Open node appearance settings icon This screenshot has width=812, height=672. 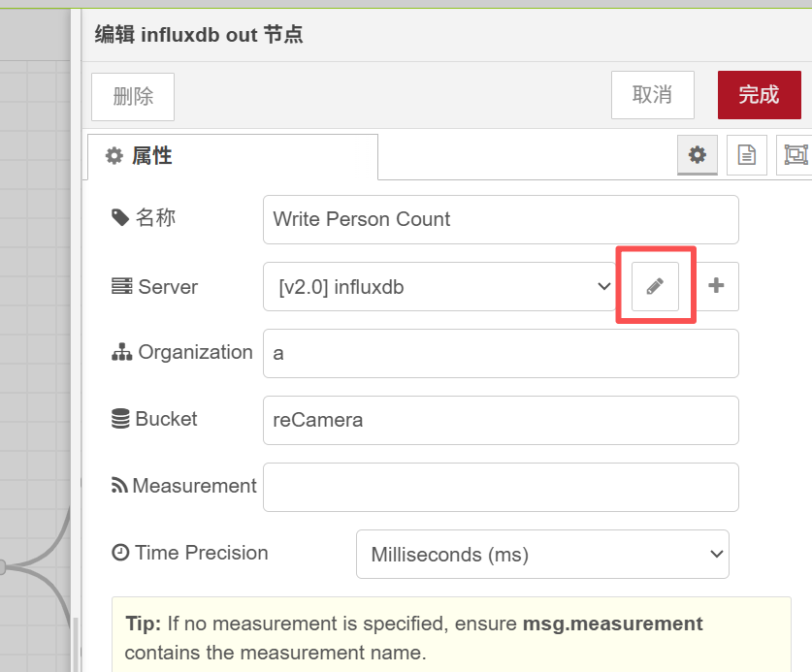[795, 155]
